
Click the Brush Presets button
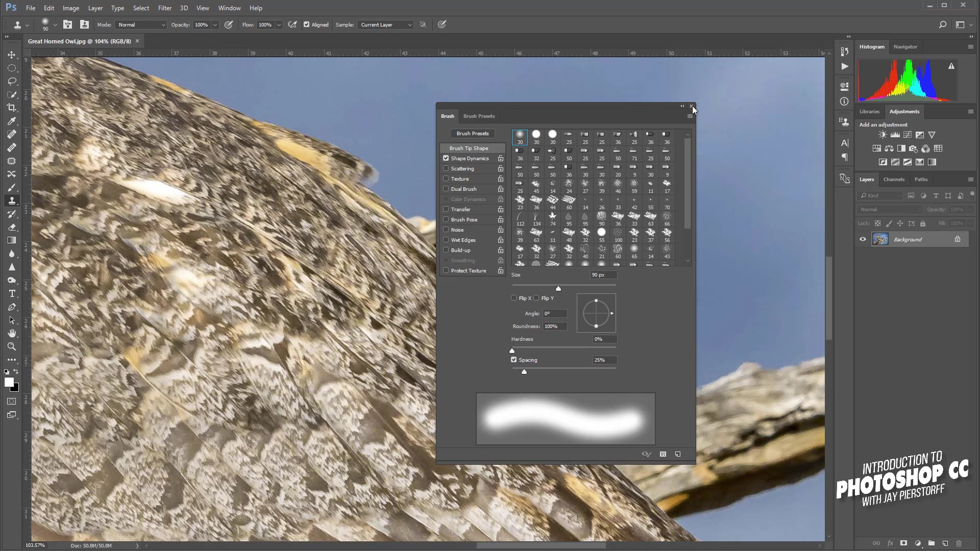click(472, 133)
